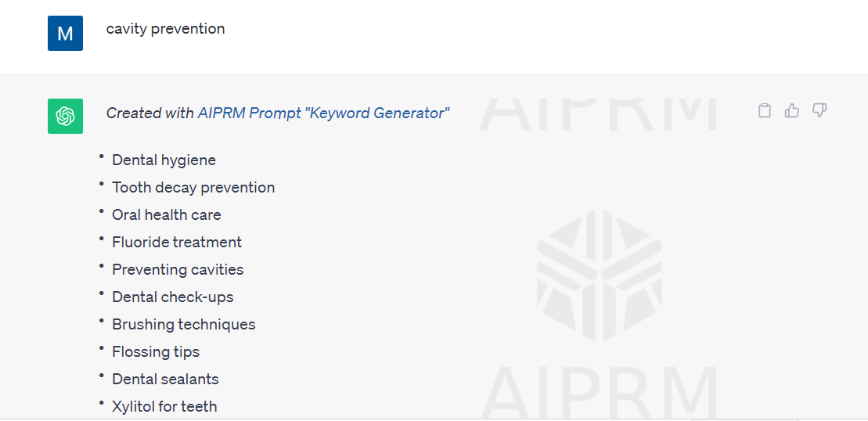
Task: Click on "Fluoride treatment" in the list
Action: point(177,242)
